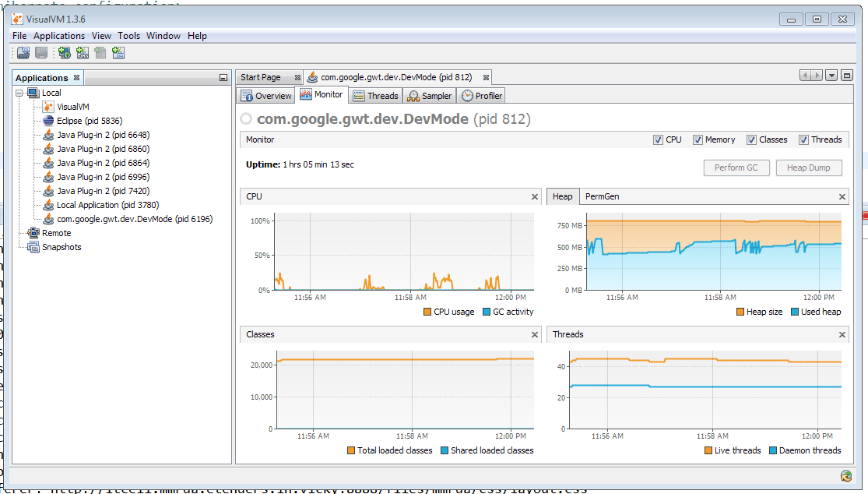Click the VisualVM application icon in tree
This screenshot has height=494, width=868.
[49, 107]
